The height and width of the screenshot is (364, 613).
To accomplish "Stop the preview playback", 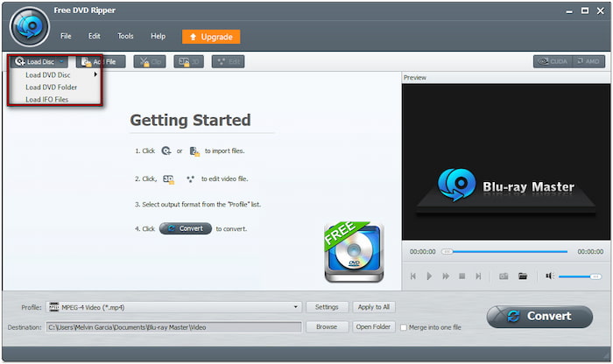I will 462,276.
